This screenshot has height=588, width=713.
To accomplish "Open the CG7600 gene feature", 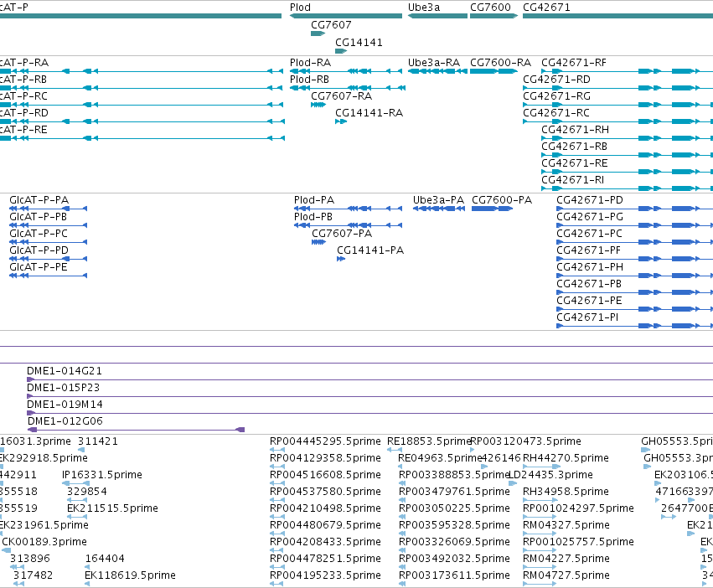I will click(493, 16).
